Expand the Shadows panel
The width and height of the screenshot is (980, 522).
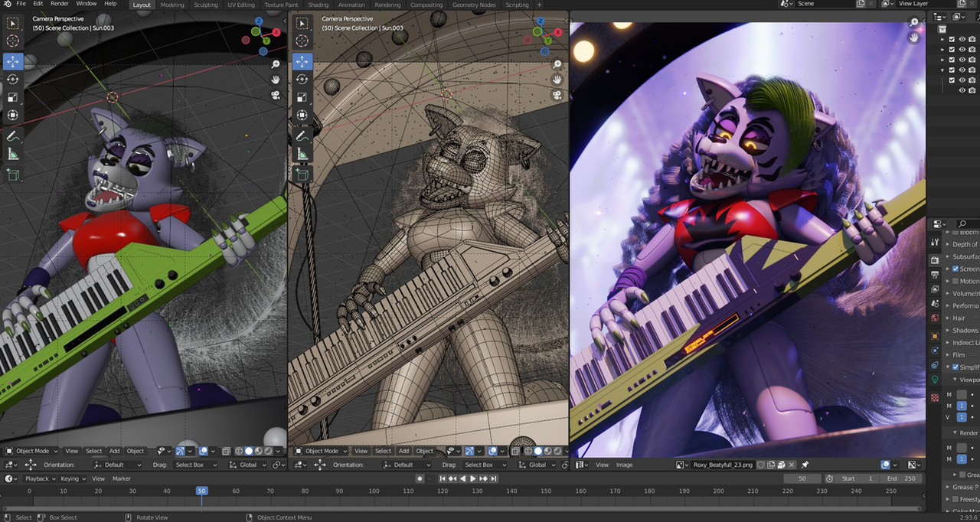(962, 330)
